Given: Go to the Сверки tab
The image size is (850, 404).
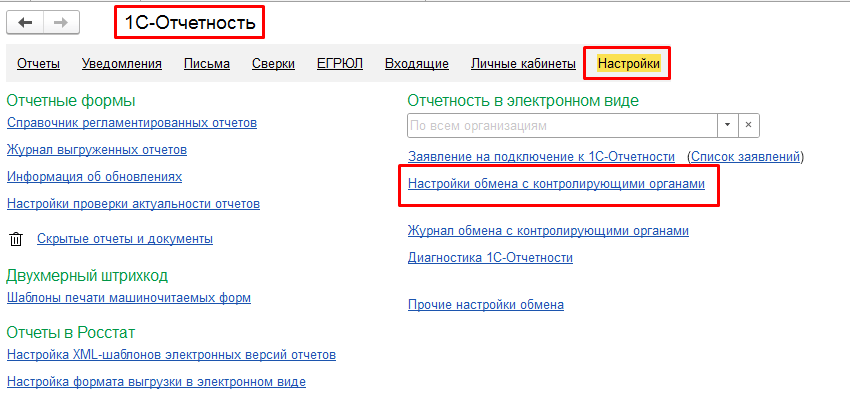Looking at the screenshot, I should point(273,64).
